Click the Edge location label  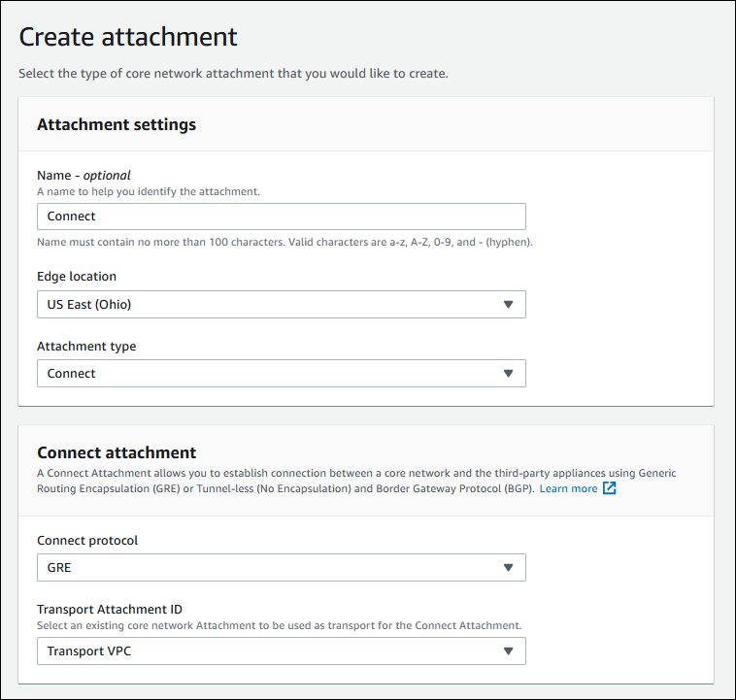click(x=77, y=277)
